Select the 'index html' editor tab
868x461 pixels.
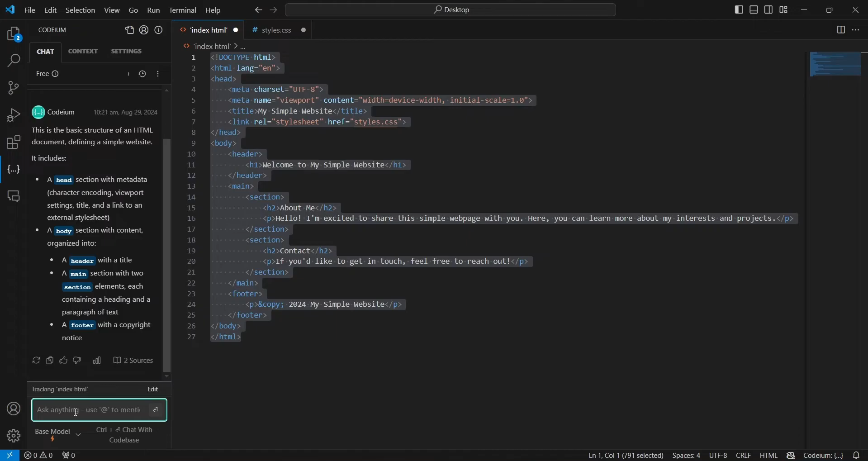209,30
